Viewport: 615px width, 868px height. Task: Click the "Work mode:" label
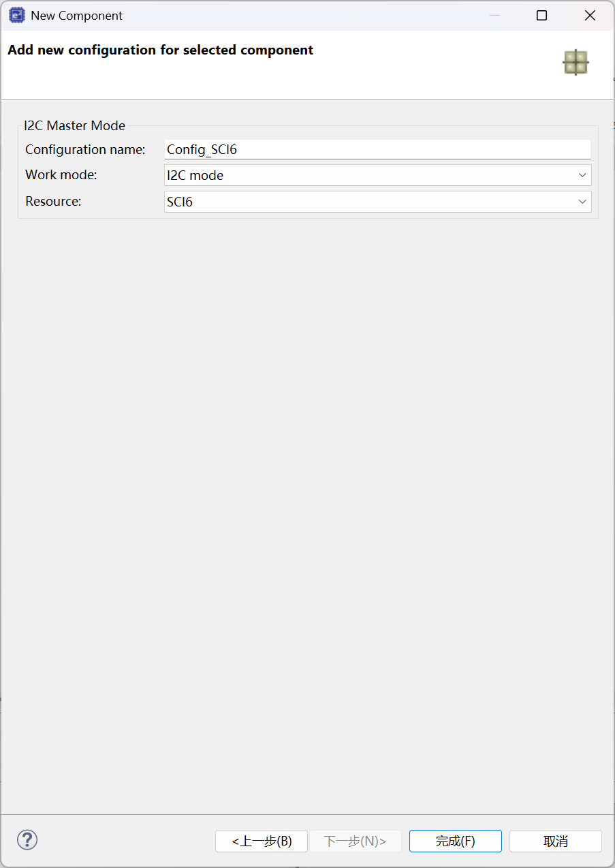[x=61, y=174]
